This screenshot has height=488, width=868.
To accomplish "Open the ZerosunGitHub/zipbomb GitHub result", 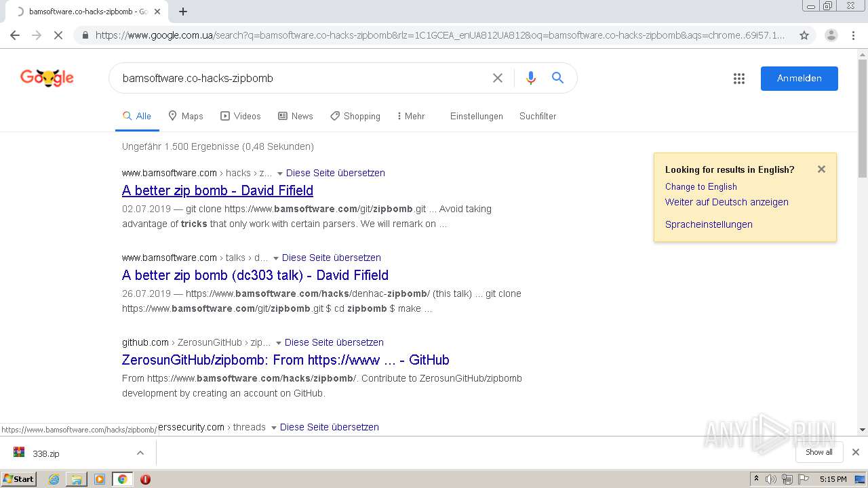I will pos(285,360).
